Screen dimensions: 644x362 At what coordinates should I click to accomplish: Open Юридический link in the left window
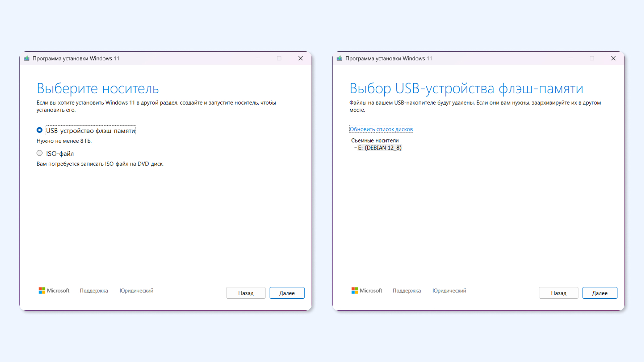coord(137,291)
